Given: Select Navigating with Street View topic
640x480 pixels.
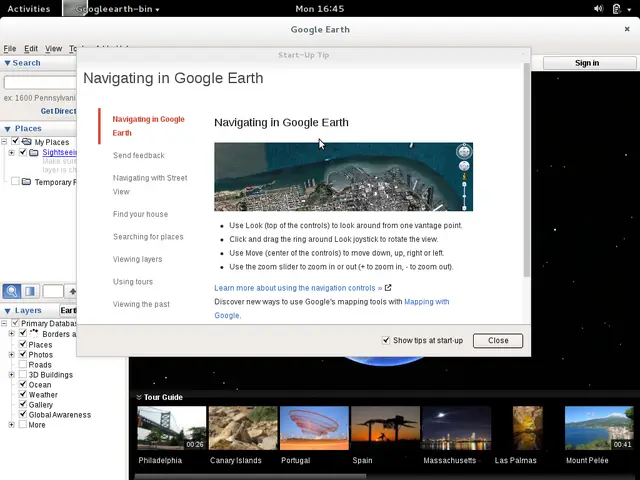Looking at the screenshot, I should point(150,184).
